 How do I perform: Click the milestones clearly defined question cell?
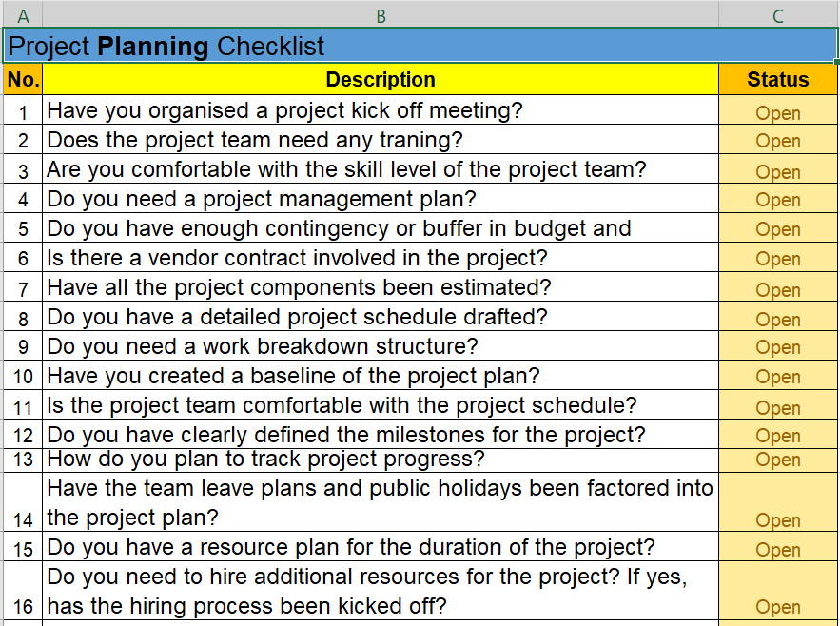381,435
